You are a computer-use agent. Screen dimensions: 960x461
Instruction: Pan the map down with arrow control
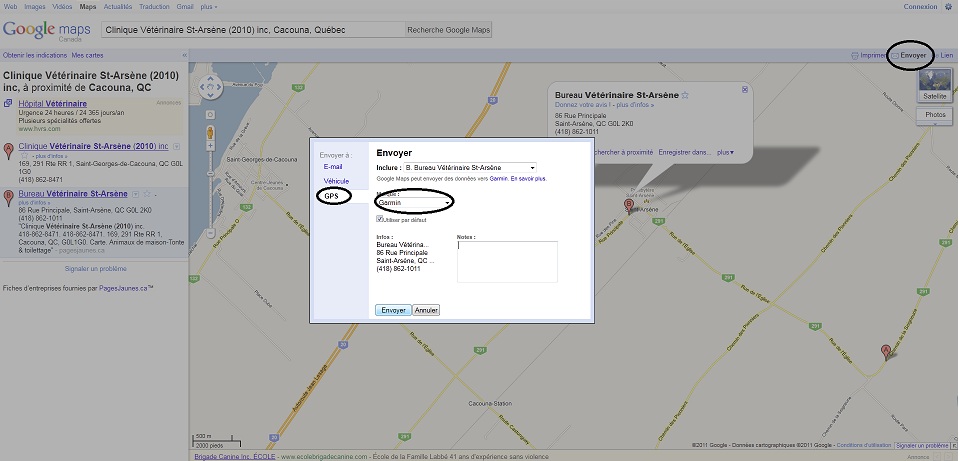tap(211, 96)
